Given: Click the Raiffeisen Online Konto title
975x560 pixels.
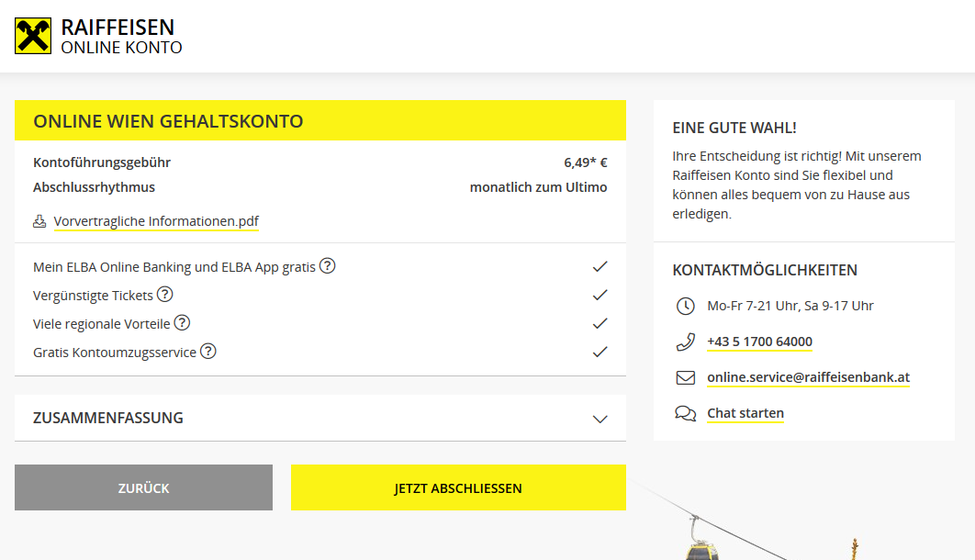Looking at the screenshot, I should pos(121,37).
